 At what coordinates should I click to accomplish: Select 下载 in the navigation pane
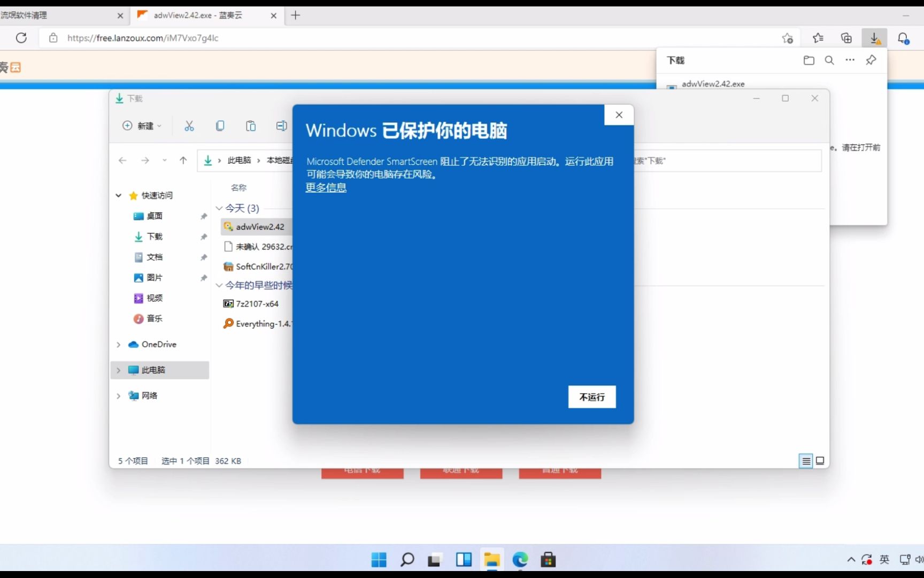click(155, 237)
